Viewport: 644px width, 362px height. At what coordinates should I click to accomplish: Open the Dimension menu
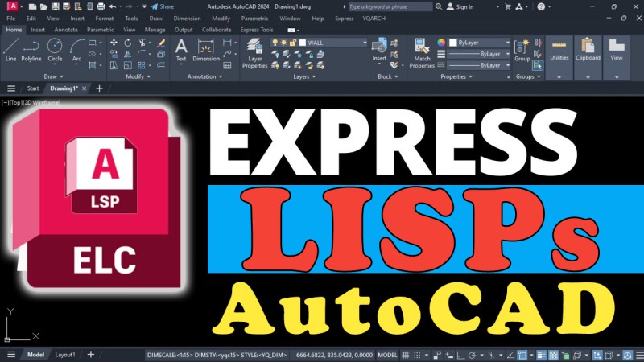tap(187, 19)
